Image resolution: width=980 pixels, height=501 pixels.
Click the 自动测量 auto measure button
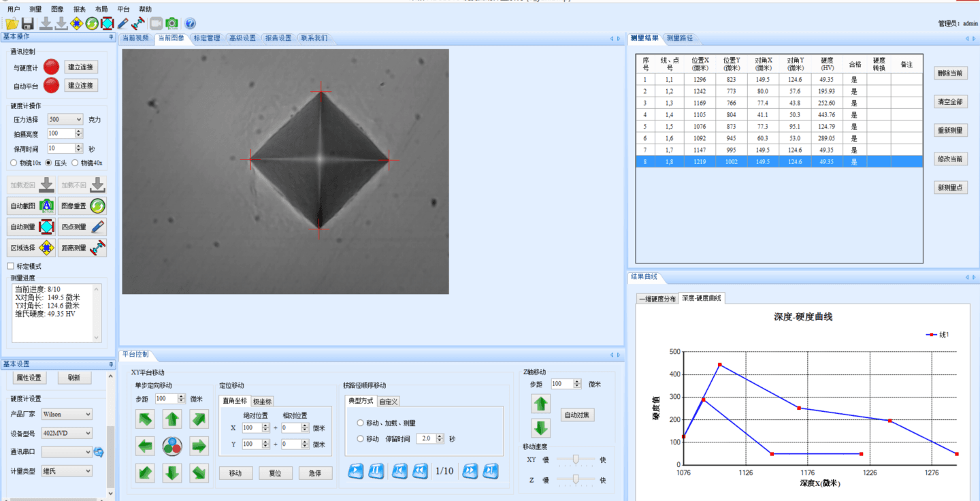click(x=31, y=227)
